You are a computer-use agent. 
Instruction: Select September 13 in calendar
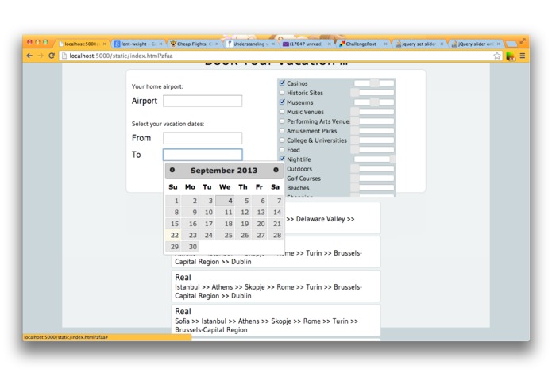(259, 213)
